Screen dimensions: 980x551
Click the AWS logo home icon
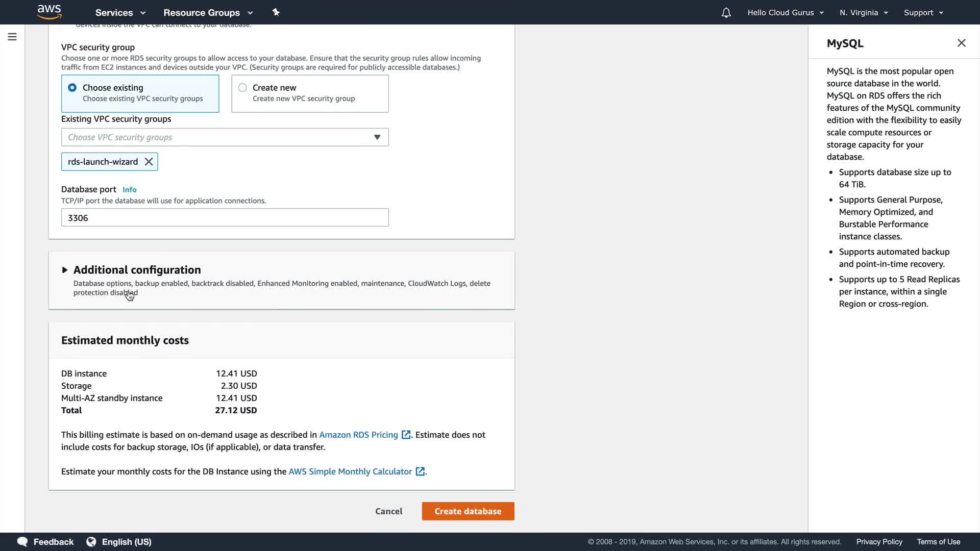tap(49, 12)
